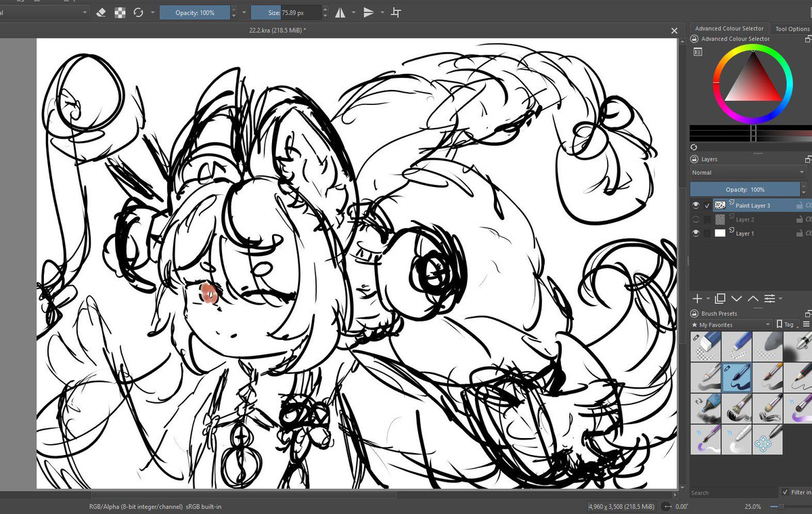
Task: Close the 22.2.kra document
Action: 673,30
